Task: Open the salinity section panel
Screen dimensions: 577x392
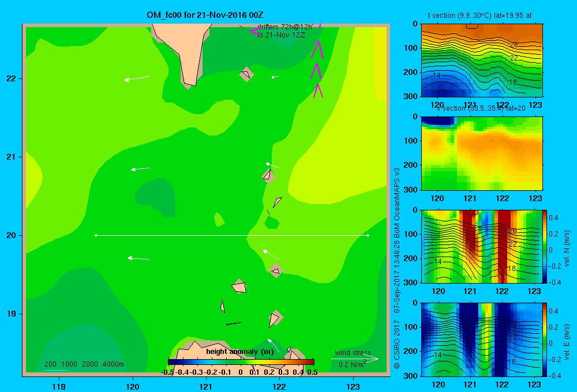Action: [482, 153]
